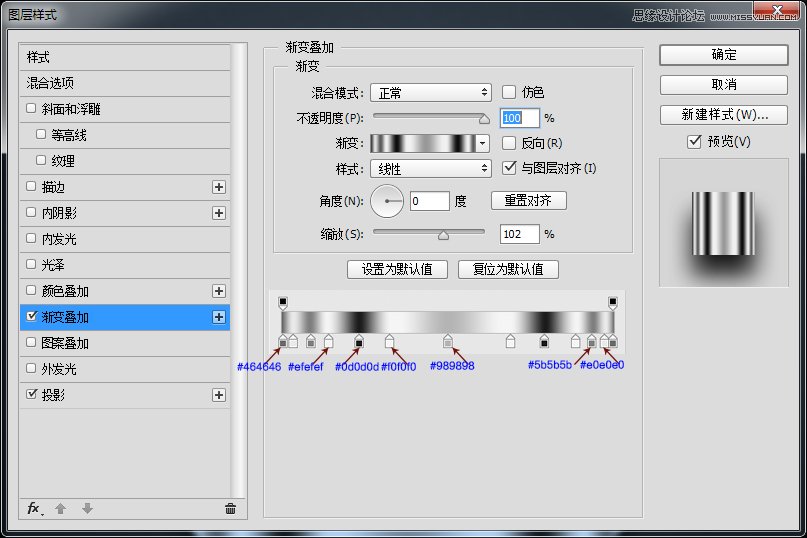Uncheck the 渐变叠加 checkbox
Screen dimensions: 807x538
pos(31,316)
